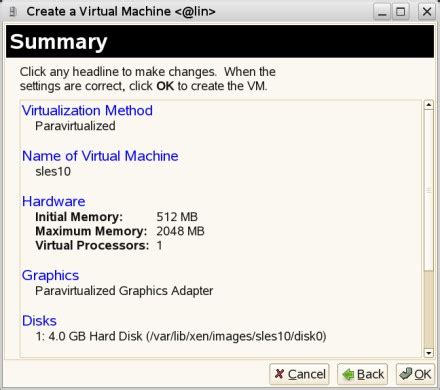Viewport: 440px width, 390px height.
Task: Click the 'Maximum Memory:' label
Action: [x=91, y=231]
